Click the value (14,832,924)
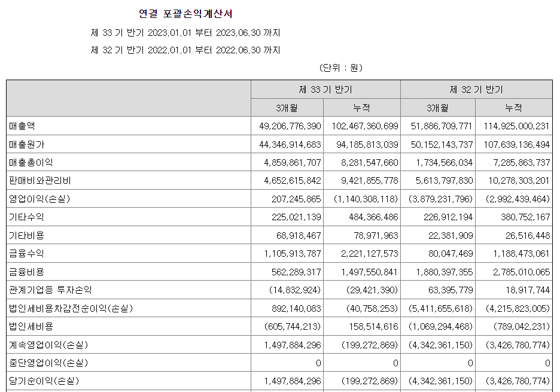The height and width of the screenshot is (392, 560). click(x=295, y=290)
